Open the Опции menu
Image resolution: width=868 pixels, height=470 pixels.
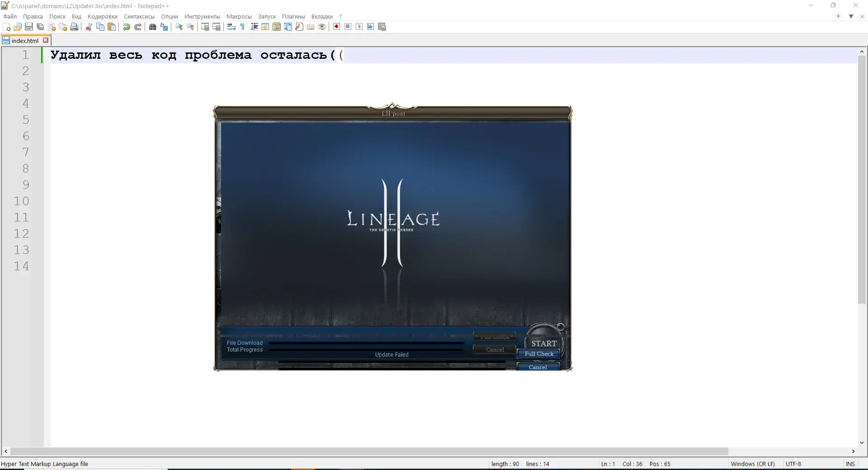170,16
